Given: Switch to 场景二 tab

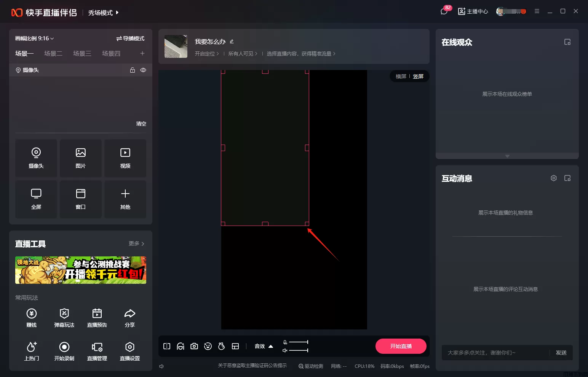Looking at the screenshot, I should click(53, 54).
